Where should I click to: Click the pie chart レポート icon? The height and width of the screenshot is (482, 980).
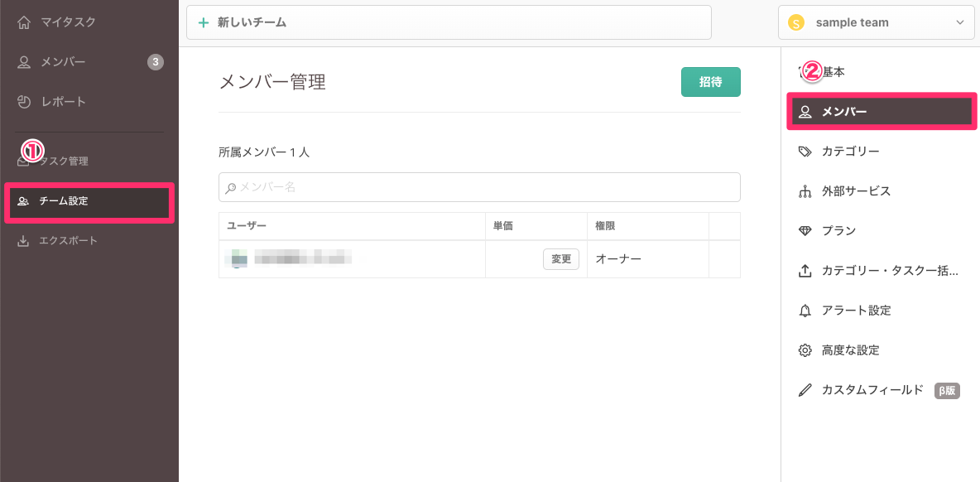click(24, 102)
